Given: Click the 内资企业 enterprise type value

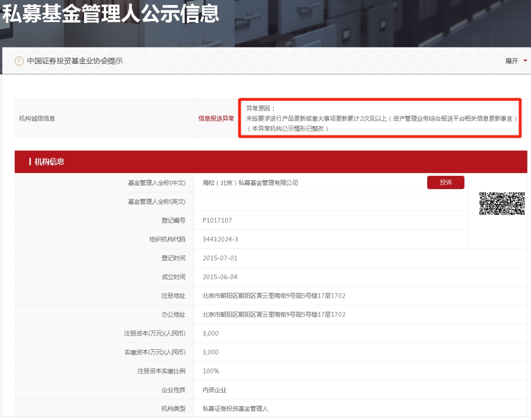Looking at the screenshot, I should pos(214,390).
